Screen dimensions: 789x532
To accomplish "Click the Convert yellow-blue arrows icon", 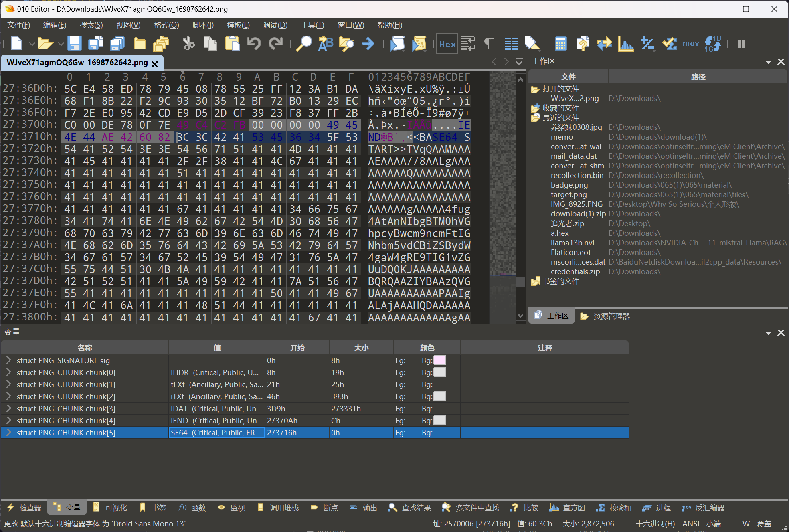I will [604, 43].
